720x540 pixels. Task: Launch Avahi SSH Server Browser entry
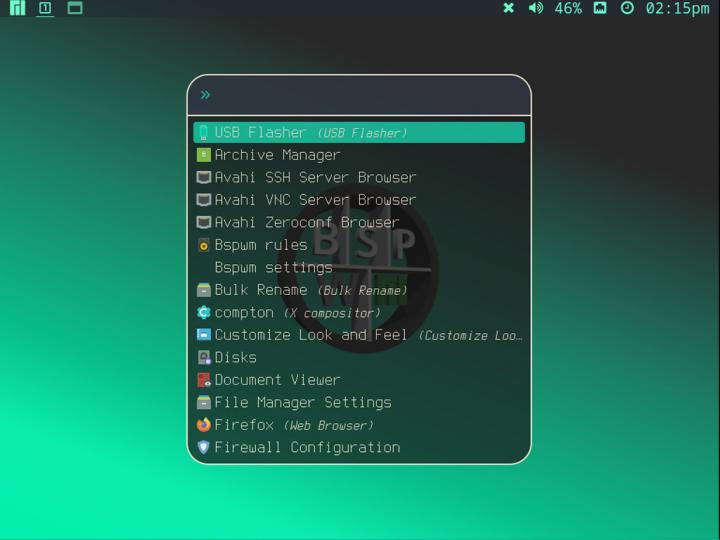tap(315, 177)
